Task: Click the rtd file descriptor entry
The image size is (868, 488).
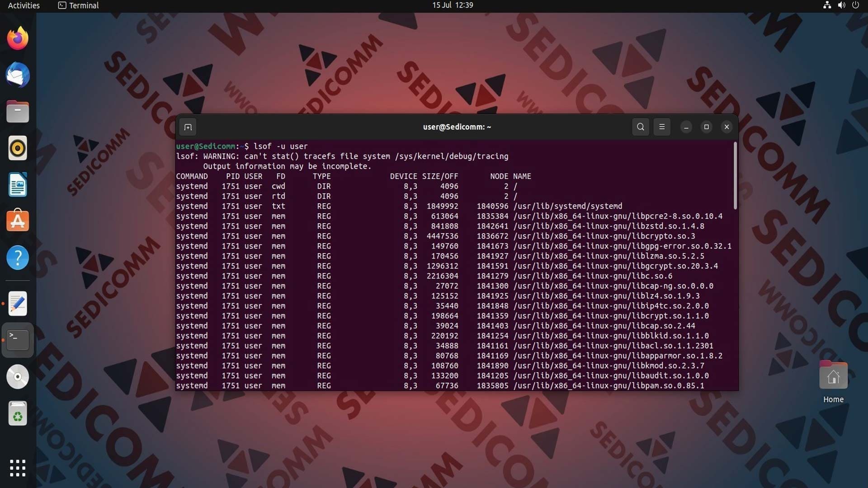Action: tap(278, 196)
